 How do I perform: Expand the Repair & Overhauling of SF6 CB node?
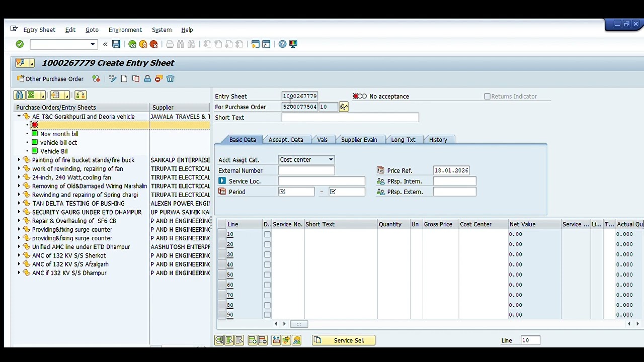pyautogui.click(x=19, y=221)
